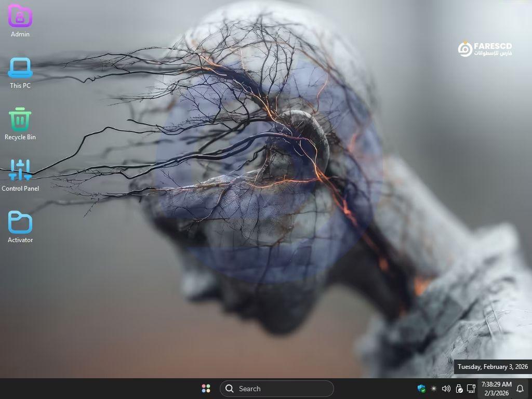
Task: Click the glowing star tray icon
Action: (434, 389)
